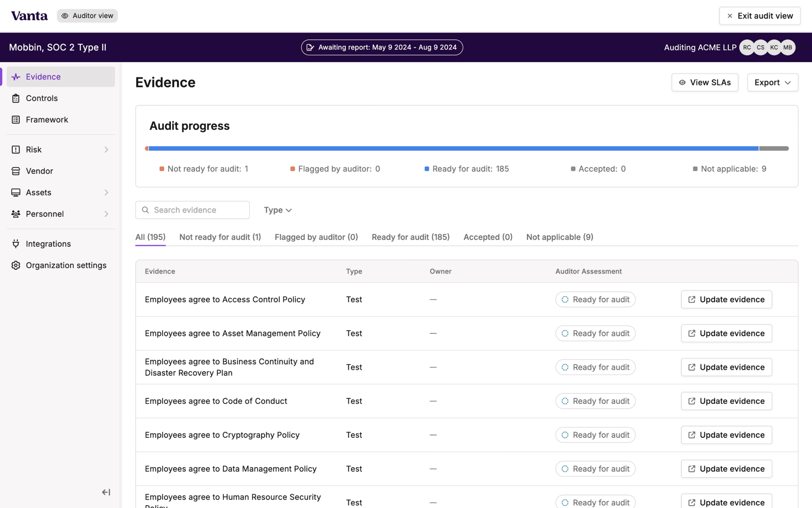The image size is (812, 508).
Task: Click the RC auditor avatar
Action: 747,47
